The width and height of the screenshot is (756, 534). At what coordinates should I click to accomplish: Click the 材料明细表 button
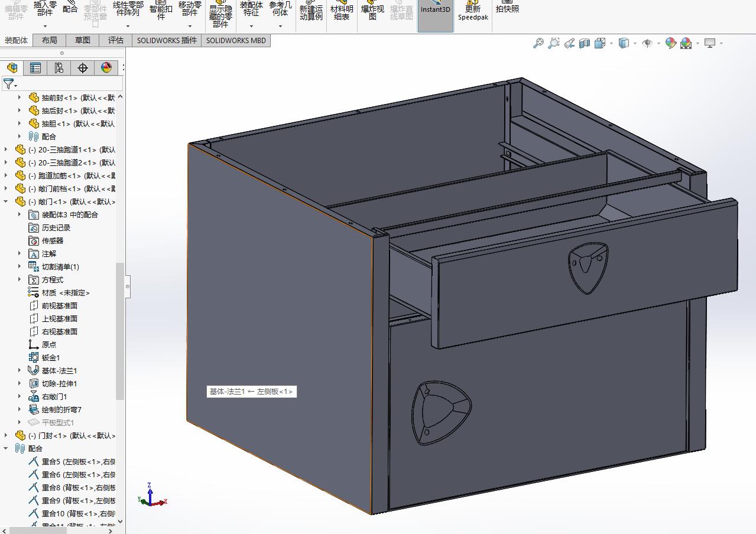coord(342,11)
